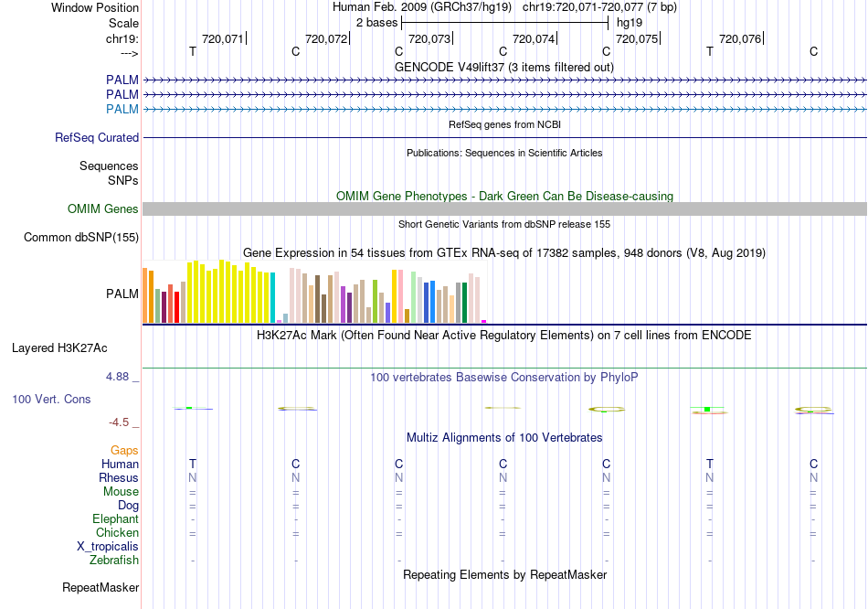
Task: Click the -4.5 PhyloP lower scale value
Action: 119,422
